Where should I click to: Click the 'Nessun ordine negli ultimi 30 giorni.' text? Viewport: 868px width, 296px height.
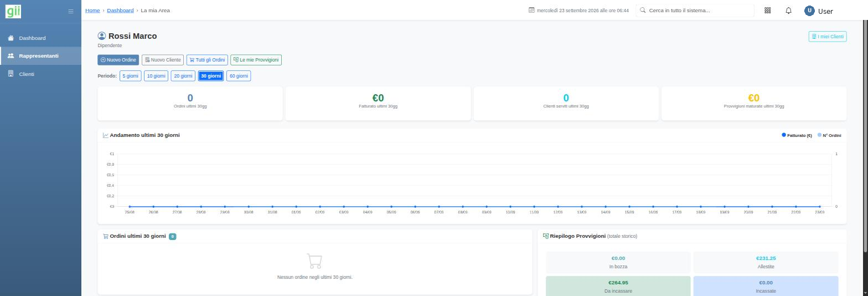coord(314,277)
